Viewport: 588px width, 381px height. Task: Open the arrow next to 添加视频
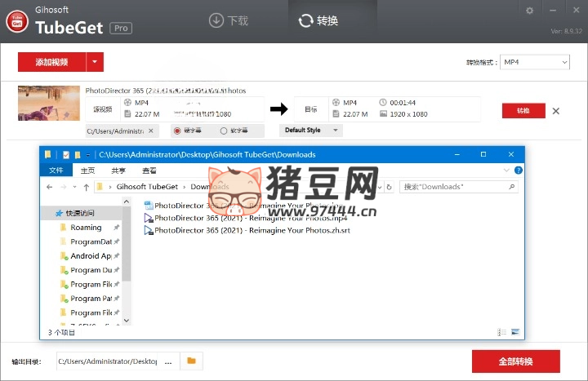(x=96, y=62)
